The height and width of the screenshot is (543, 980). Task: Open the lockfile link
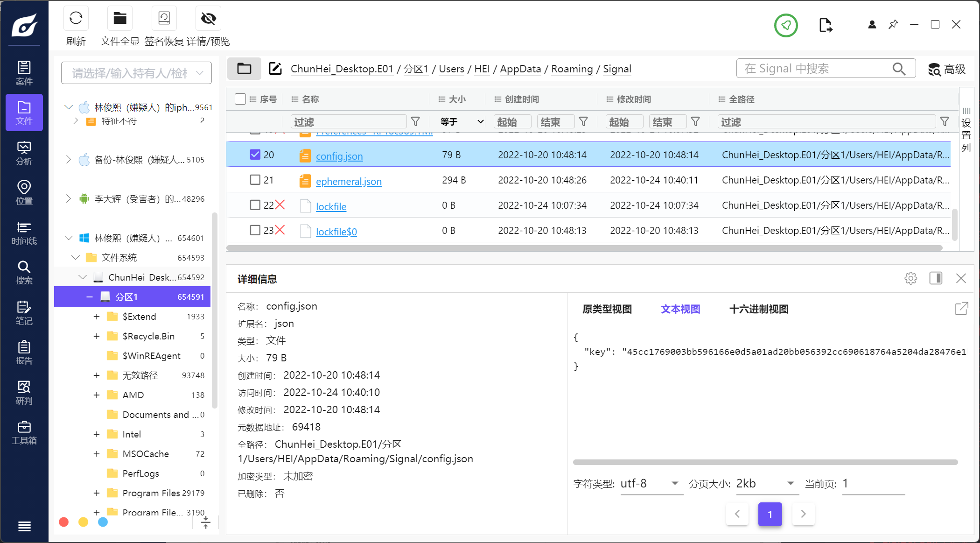coord(331,206)
